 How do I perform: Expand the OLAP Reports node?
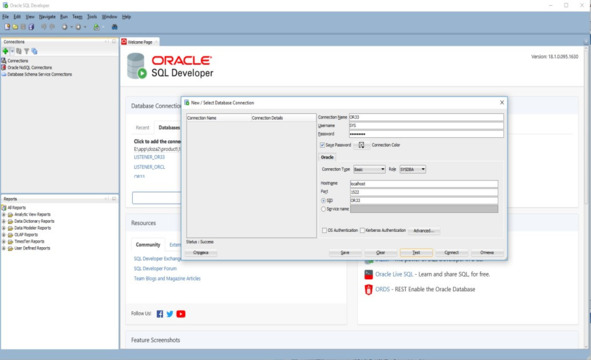tap(4, 235)
